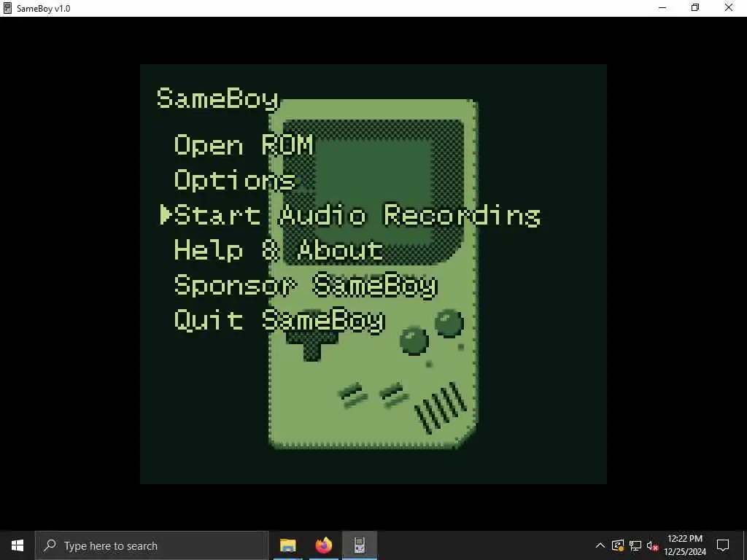Click SameBoy taskbar icon
This screenshot has height=560, width=747.
coord(360,545)
